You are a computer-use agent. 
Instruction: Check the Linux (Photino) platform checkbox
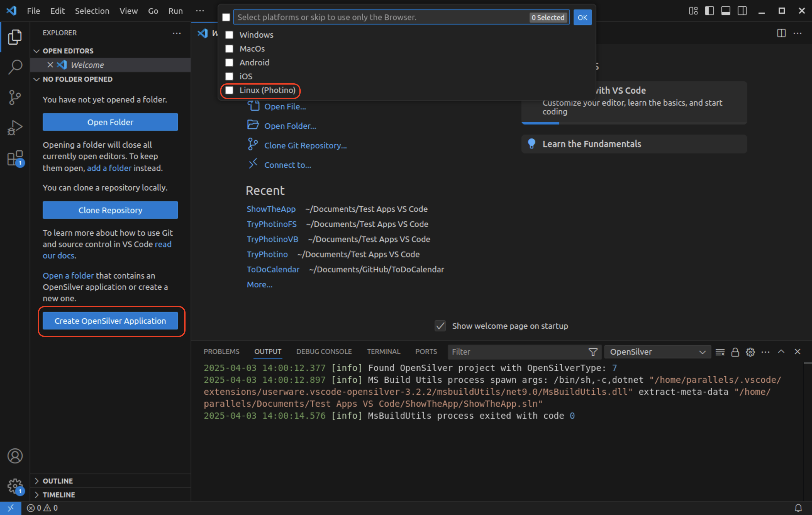(229, 90)
